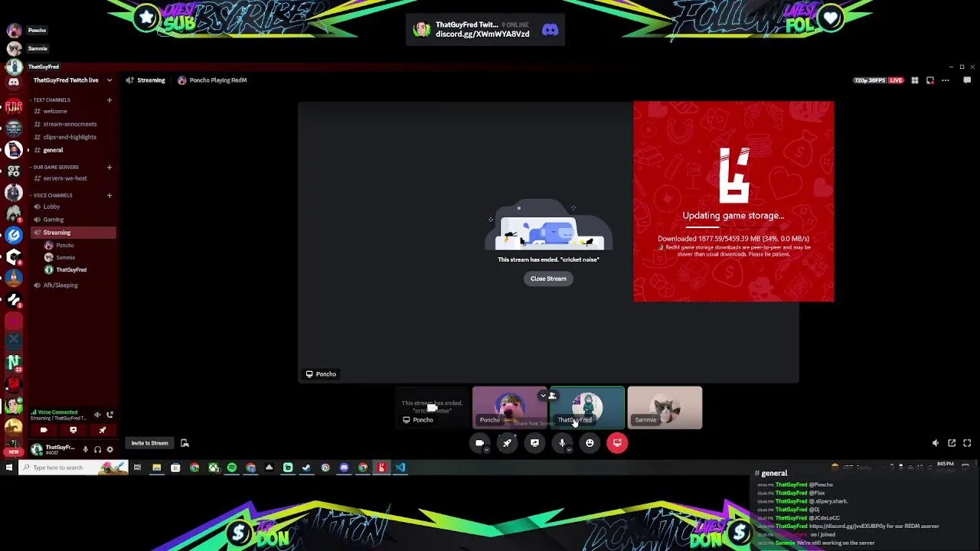Mute microphone in call controls
980x551 pixels.
tap(562, 442)
